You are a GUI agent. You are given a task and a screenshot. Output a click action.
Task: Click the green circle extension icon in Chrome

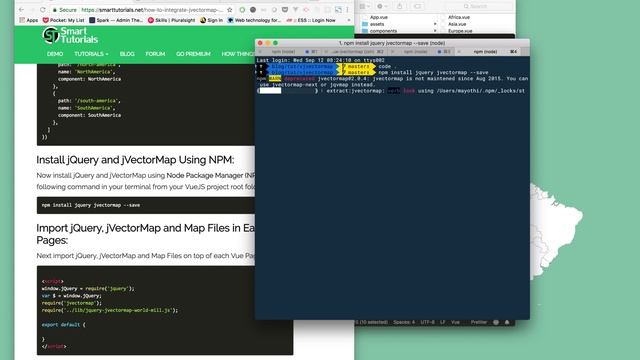click(242, 9)
